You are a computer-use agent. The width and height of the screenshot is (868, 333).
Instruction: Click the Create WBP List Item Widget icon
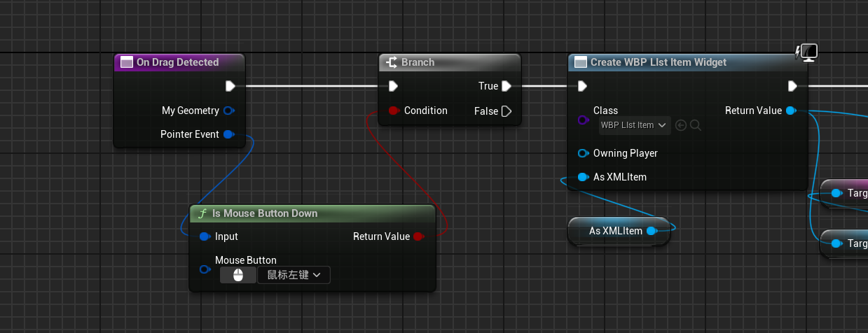(x=581, y=62)
